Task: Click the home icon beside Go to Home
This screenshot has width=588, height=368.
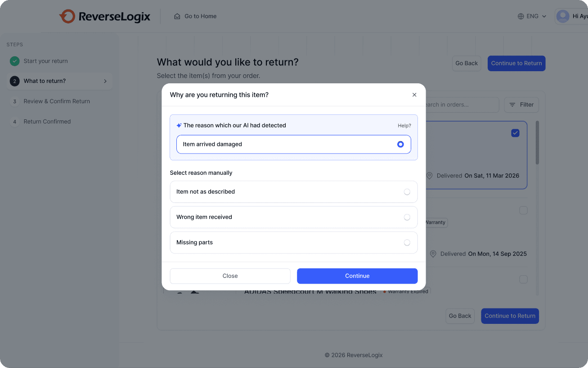Action: click(x=177, y=16)
